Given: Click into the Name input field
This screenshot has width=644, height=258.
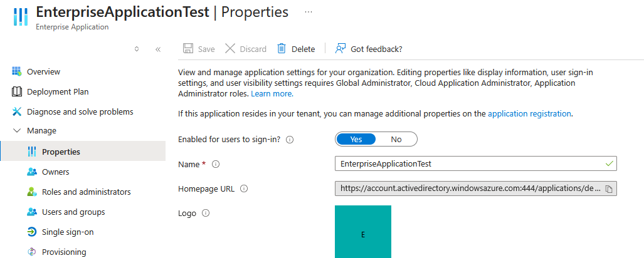Looking at the screenshot, I should click(475, 163).
